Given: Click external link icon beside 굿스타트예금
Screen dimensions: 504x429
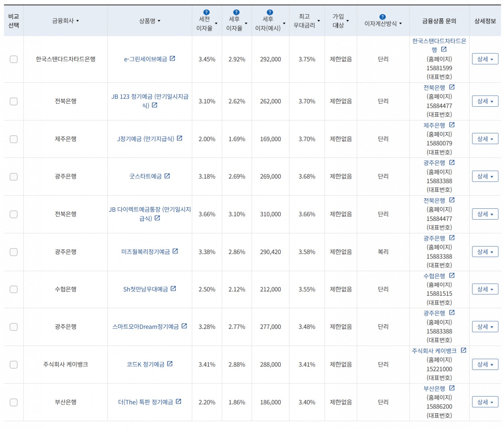Looking at the screenshot, I should point(167,176).
